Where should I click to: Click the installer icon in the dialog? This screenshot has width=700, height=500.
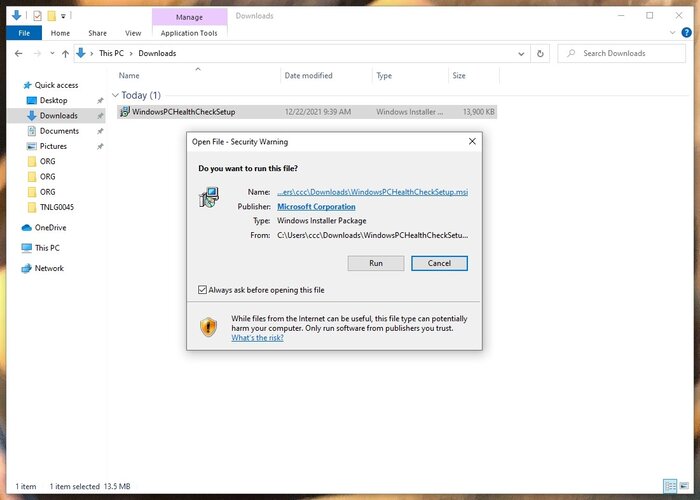pyautogui.click(x=208, y=197)
